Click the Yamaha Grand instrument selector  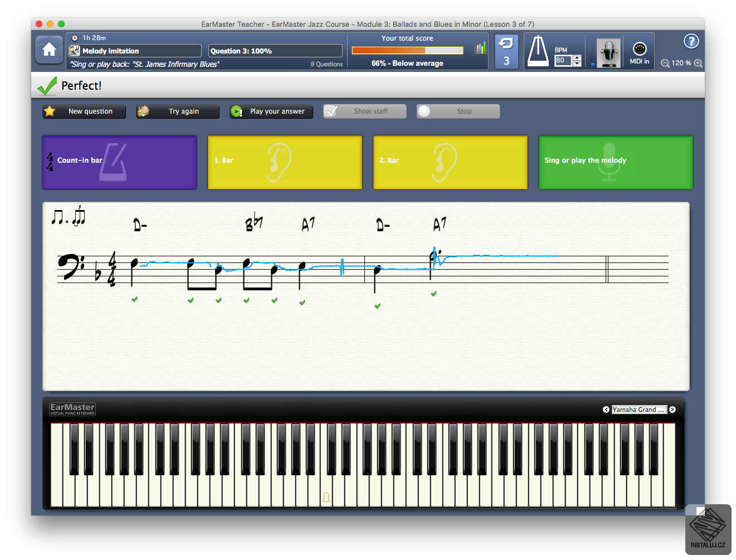point(639,410)
